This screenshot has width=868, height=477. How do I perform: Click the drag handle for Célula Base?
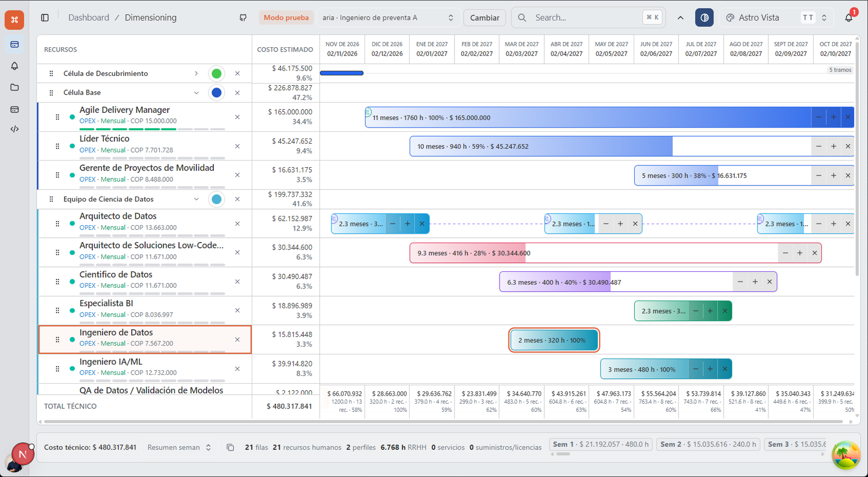(x=52, y=93)
